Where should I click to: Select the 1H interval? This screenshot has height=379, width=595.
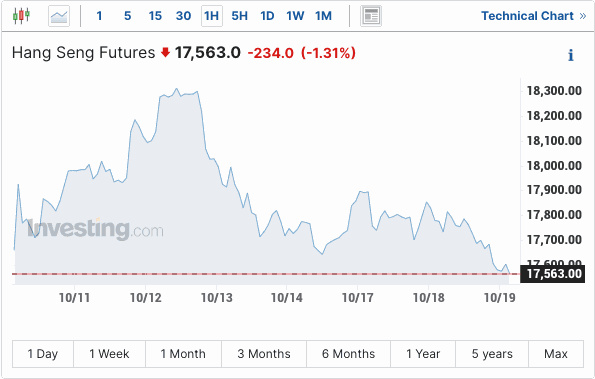[211, 16]
